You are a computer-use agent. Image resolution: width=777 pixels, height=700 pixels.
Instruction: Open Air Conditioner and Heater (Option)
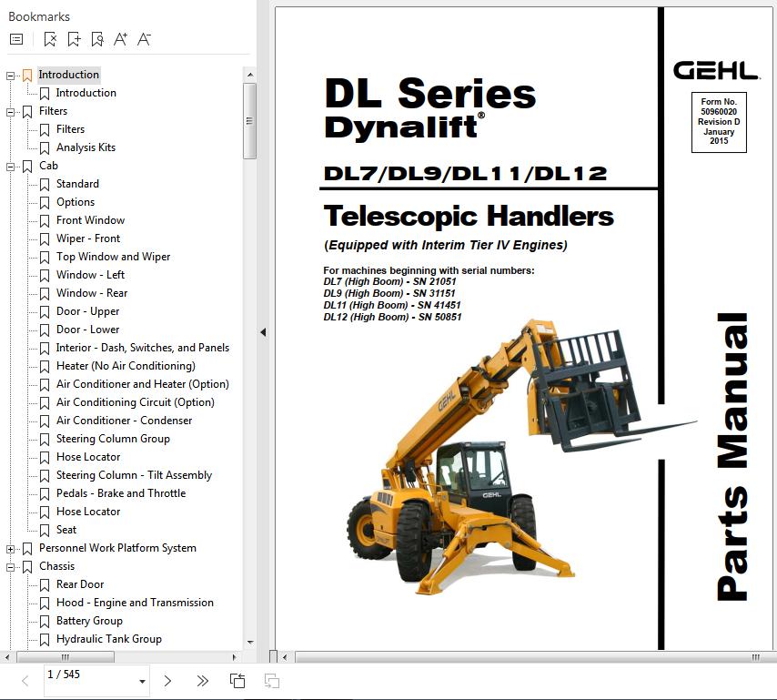pyautogui.click(x=143, y=384)
